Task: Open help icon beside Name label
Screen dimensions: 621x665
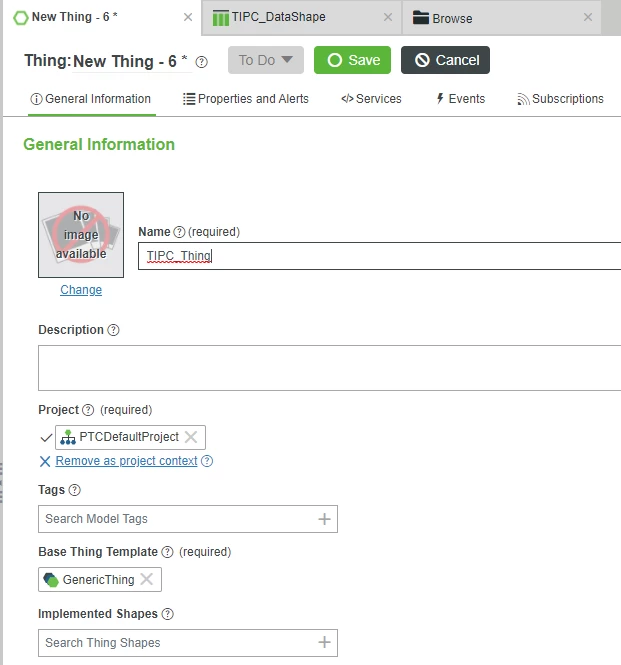Action: point(179,232)
